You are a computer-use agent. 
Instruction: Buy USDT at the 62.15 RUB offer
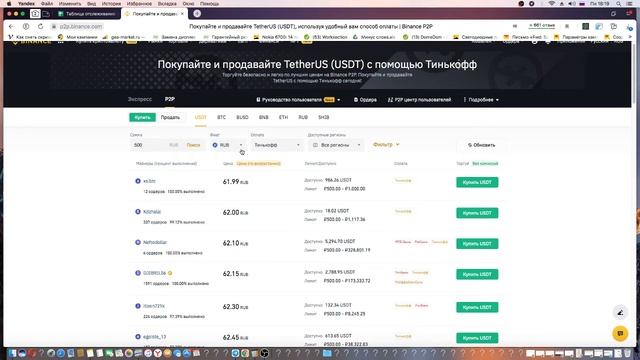coord(477,274)
